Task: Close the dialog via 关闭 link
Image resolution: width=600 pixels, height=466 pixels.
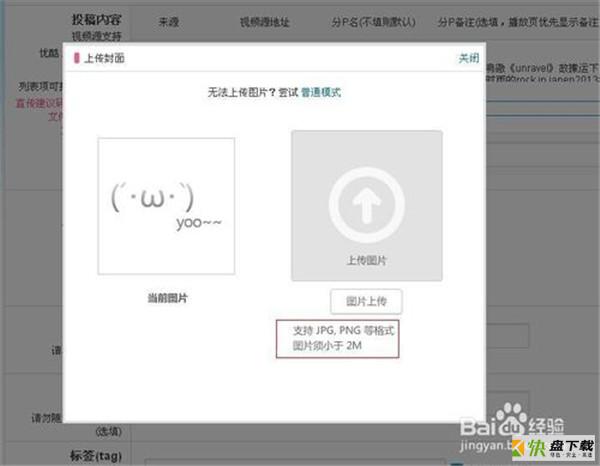Action: (469, 58)
